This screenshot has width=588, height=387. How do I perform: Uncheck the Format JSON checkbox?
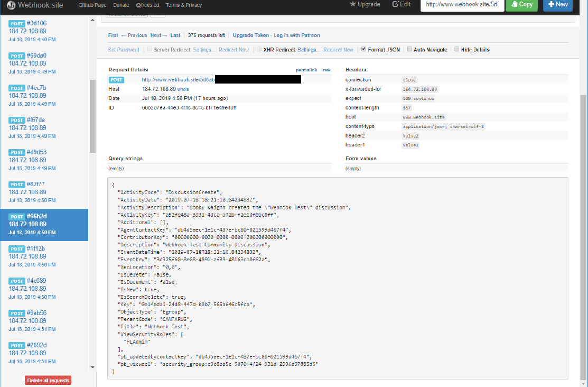coord(364,49)
